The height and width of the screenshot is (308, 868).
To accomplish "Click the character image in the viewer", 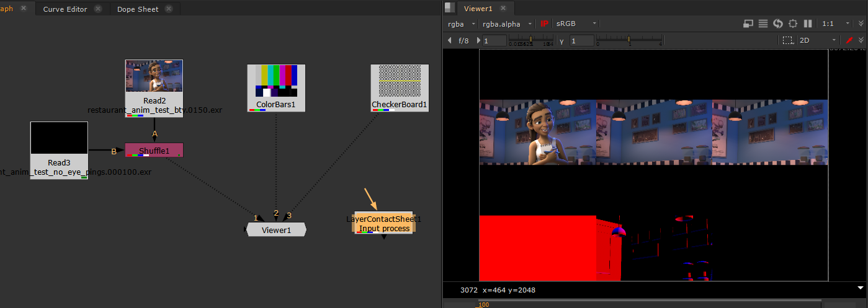I will (x=538, y=132).
